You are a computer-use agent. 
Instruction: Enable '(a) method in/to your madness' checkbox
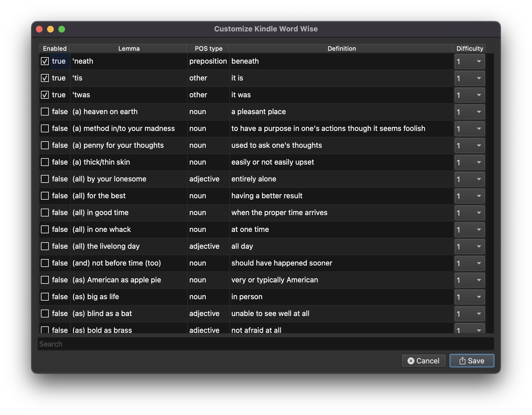(45, 128)
